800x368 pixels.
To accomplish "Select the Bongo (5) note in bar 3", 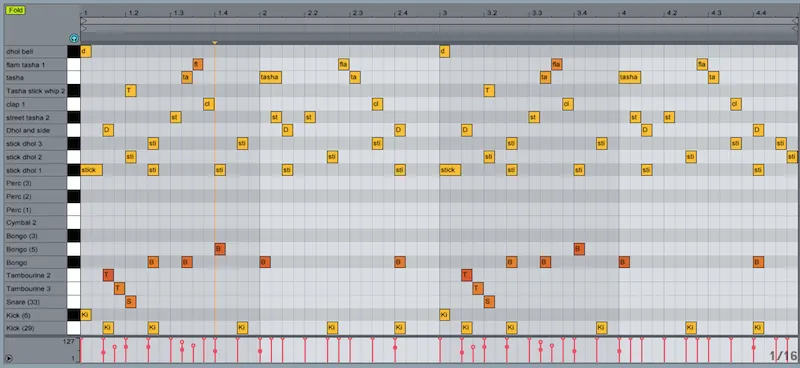I will (579, 249).
